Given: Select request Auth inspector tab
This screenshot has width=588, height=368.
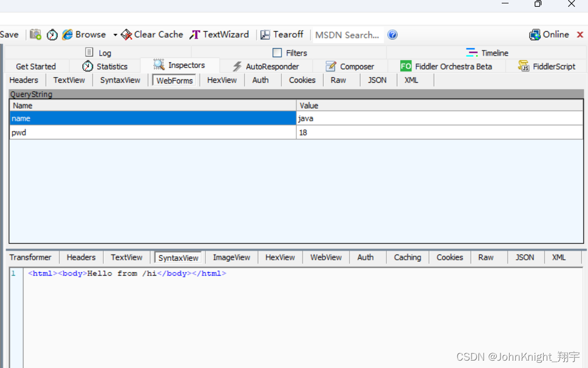Looking at the screenshot, I should (x=261, y=80).
